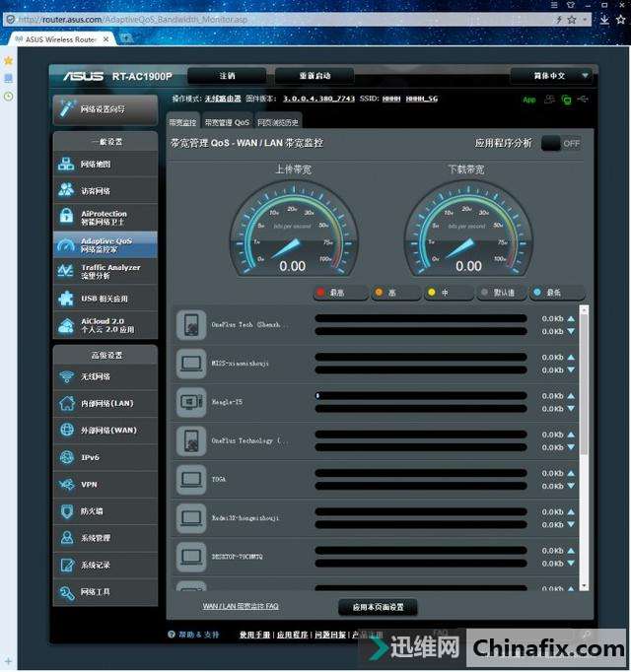Open browser sidebar history clock icon

coord(8,97)
